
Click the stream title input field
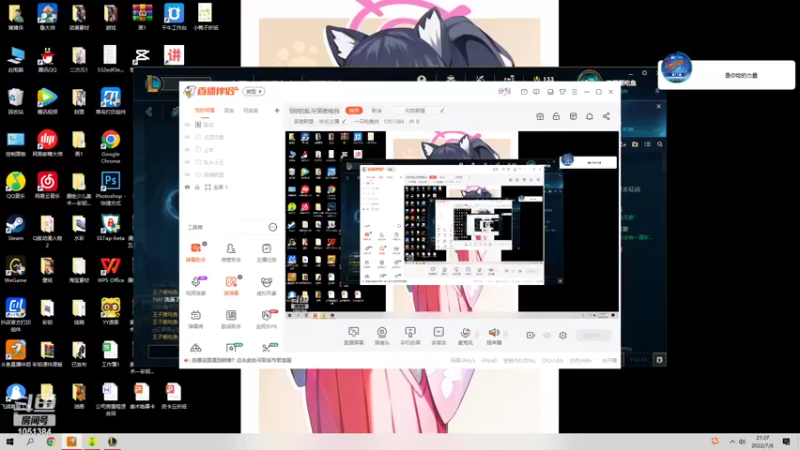[x=314, y=110]
